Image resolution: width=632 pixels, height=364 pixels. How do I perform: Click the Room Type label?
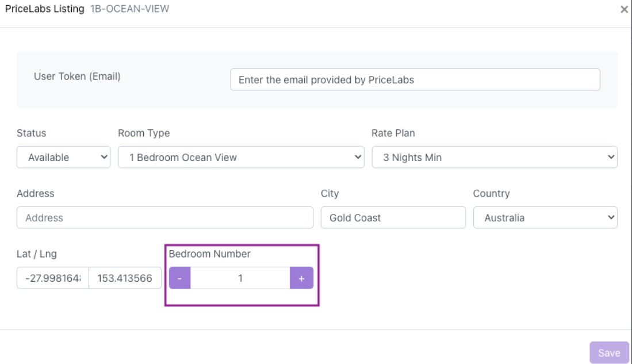click(144, 133)
